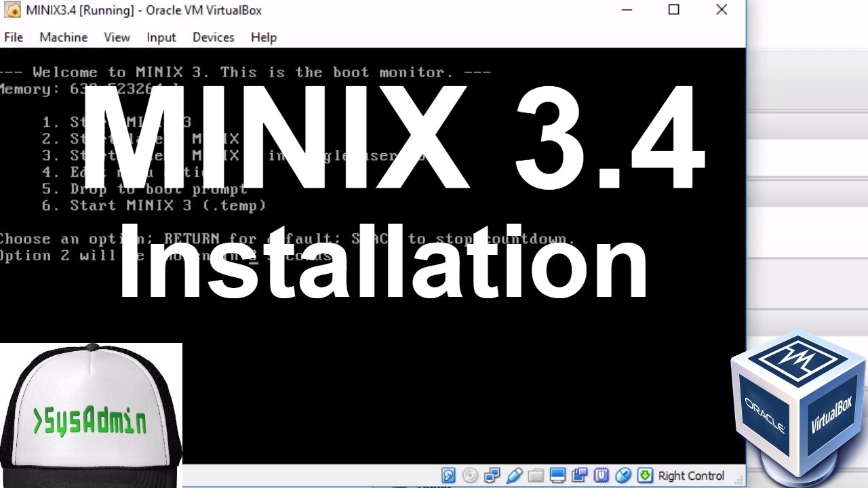Open the Devices menu
Image resolution: width=868 pixels, height=488 pixels.
[213, 37]
